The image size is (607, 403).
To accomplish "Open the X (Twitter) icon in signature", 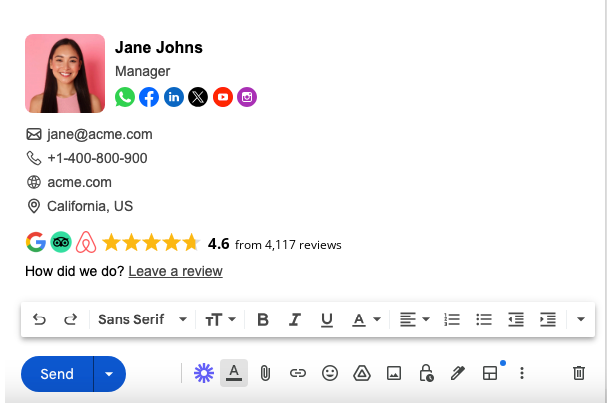I will (x=198, y=97).
